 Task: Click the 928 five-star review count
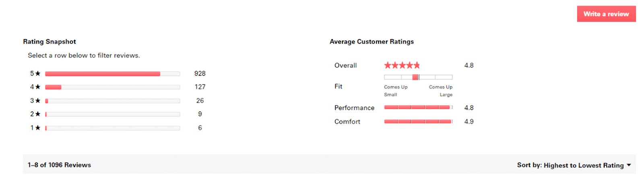click(x=200, y=74)
